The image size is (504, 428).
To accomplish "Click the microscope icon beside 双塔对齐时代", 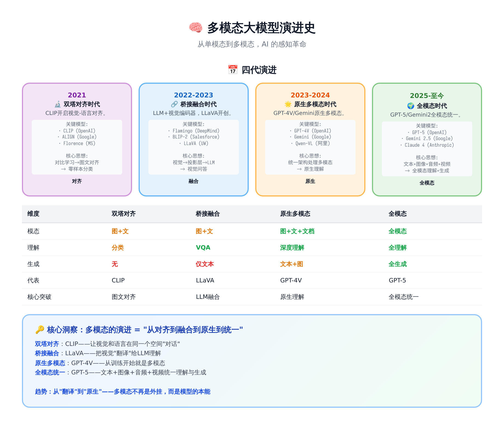I will (58, 104).
